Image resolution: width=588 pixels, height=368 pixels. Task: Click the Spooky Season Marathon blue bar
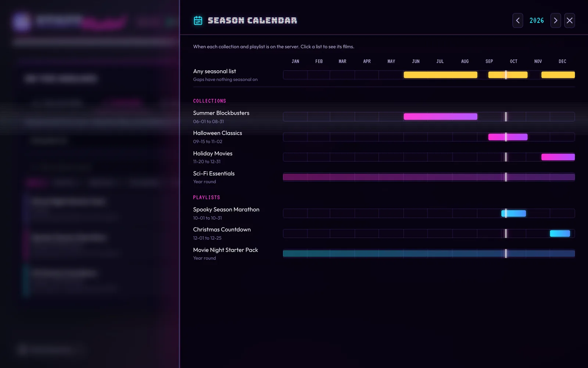513,213
